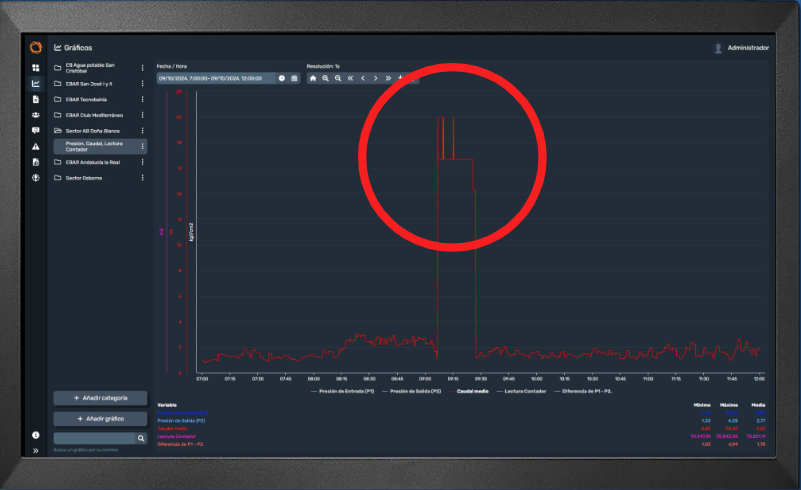Viewport: 801px width, 490px height.
Task: Open options menu for Sector Osborne
Action: click(x=143, y=178)
